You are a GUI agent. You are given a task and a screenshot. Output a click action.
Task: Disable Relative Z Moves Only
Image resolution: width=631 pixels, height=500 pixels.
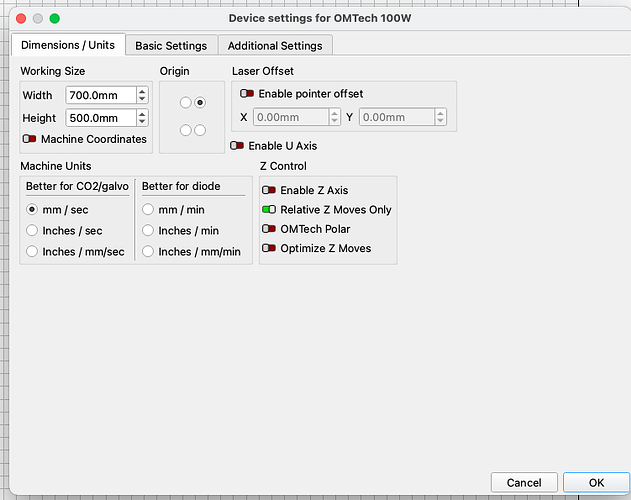click(x=269, y=210)
